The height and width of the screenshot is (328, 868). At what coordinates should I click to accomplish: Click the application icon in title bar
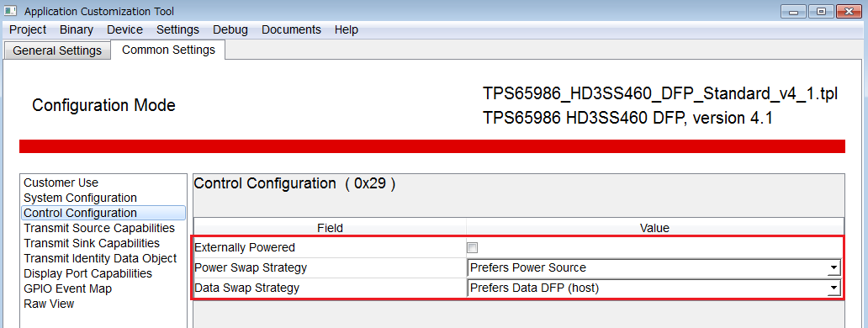click(11, 11)
